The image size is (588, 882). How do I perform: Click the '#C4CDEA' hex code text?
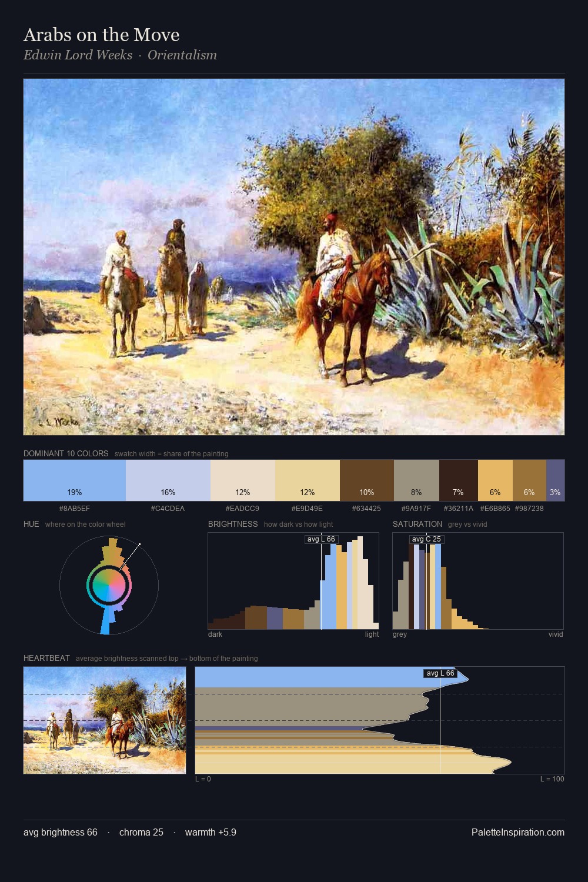pyautogui.click(x=168, y=509)
